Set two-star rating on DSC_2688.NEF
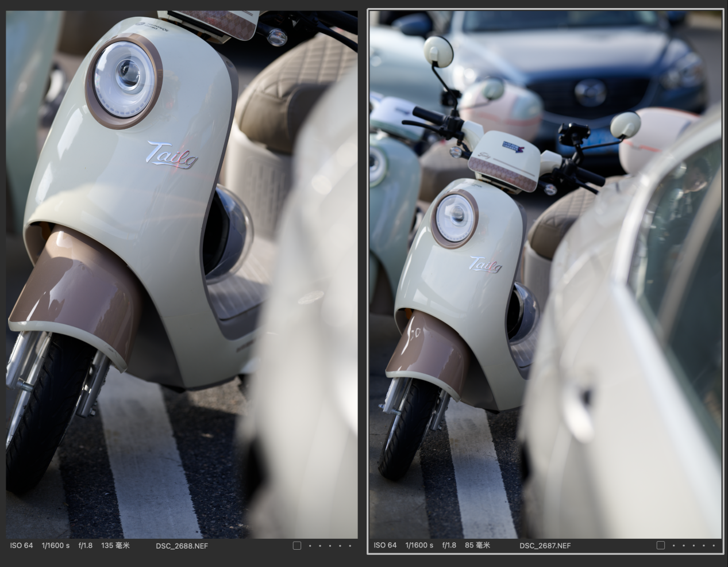This screenshot has width=728, height=567. point(320,546)
